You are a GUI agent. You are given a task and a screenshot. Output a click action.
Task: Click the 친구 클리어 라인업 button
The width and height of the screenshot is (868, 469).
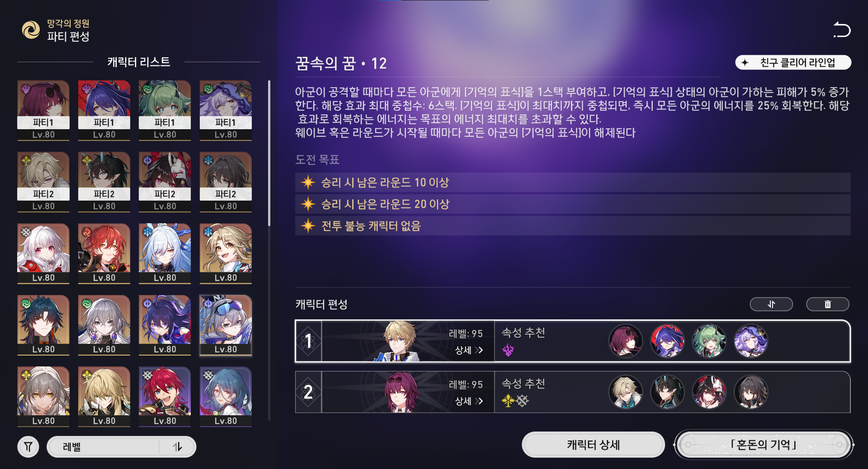[x=793, y=62]
